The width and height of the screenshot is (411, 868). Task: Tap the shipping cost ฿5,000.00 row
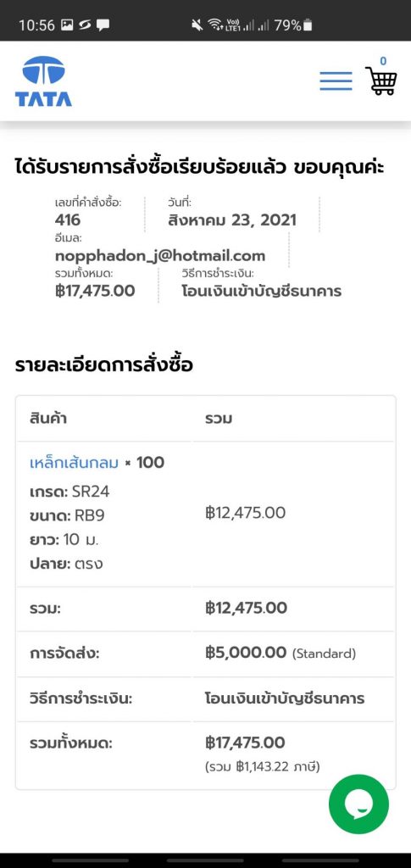[x=205, y=654]
